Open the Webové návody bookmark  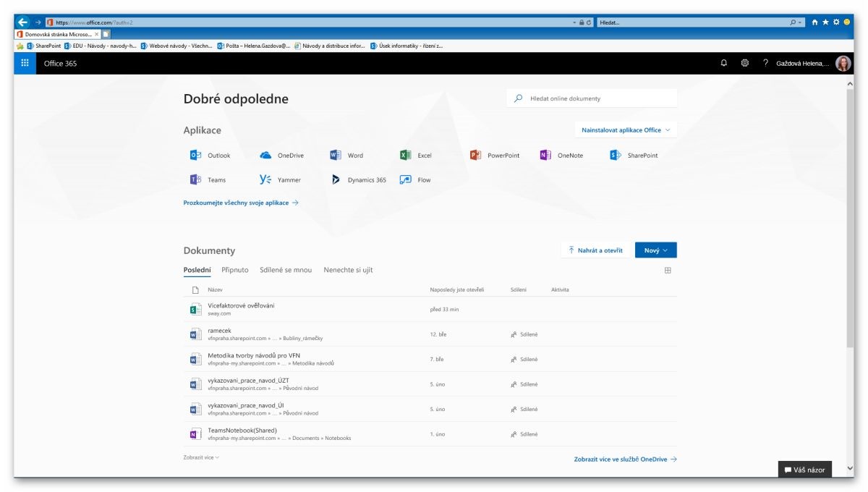[177, 46]
